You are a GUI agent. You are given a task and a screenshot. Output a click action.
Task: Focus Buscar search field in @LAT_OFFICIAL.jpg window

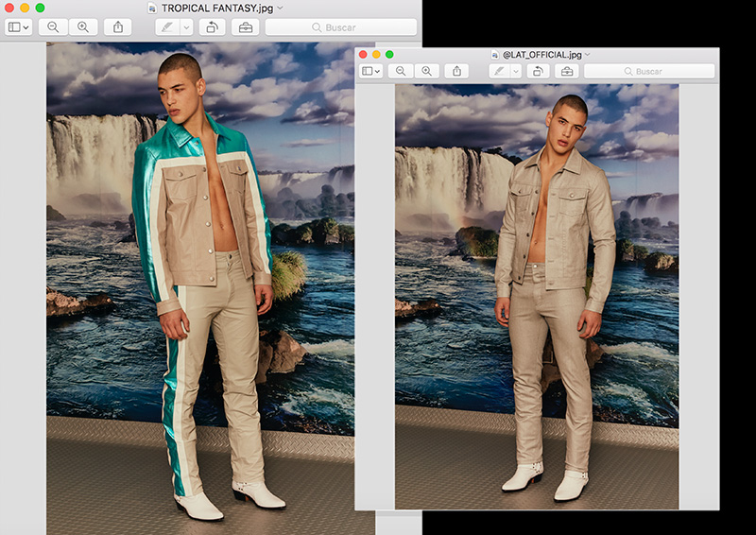648,71
